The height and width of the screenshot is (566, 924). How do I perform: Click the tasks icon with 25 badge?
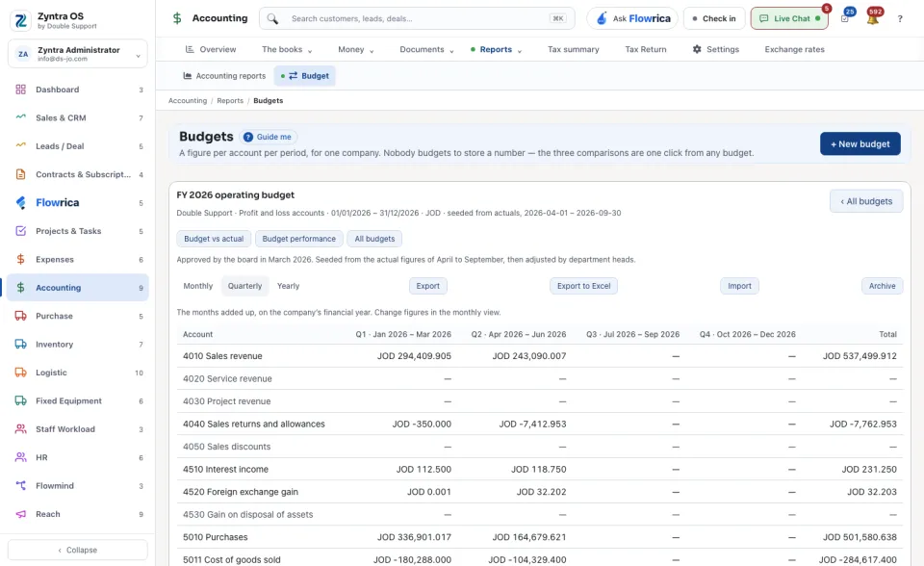845,18
